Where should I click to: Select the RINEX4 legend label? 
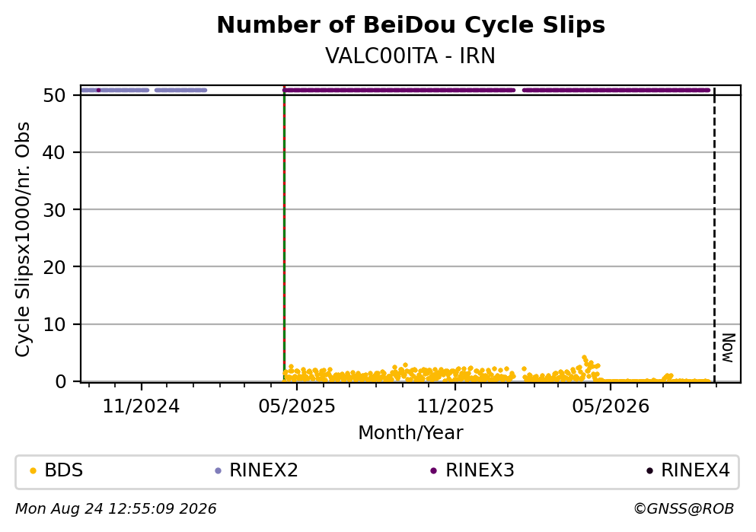click(695, 470)
